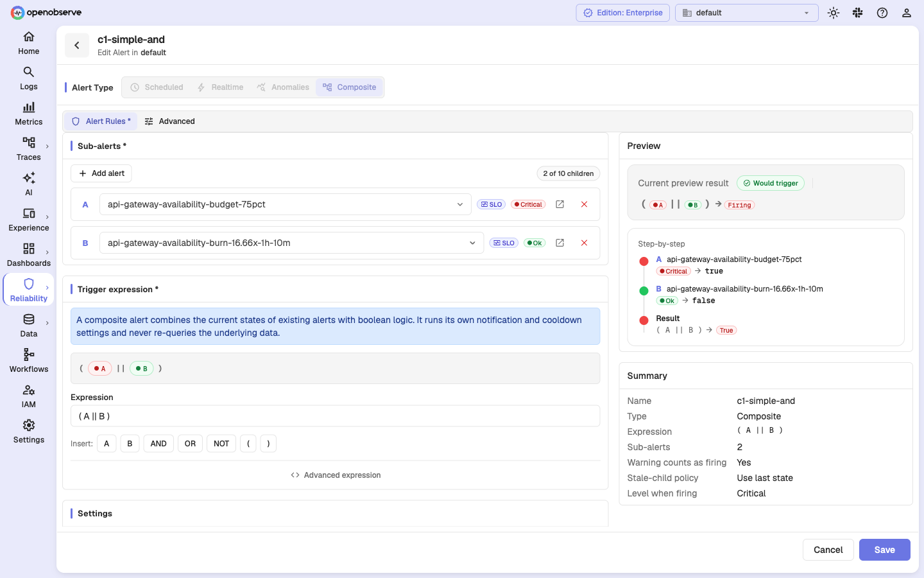The image size is (924, 578).
Task: Open Slack community icon in header
Action: 858,13
